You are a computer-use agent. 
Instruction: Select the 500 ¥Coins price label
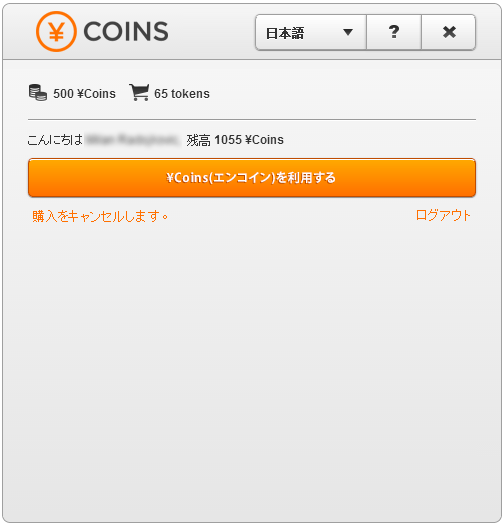tap(84, 94)
